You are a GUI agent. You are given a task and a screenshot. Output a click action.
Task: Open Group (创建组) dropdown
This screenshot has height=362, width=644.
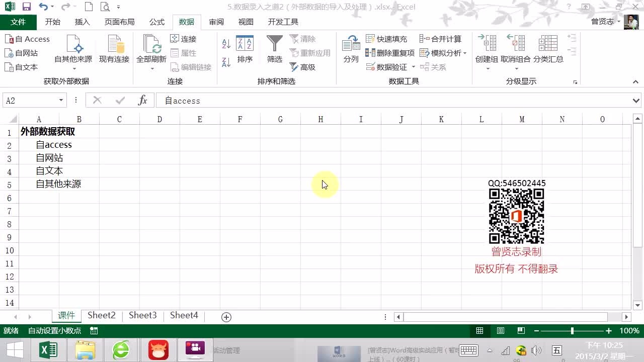tap(487, 68)
